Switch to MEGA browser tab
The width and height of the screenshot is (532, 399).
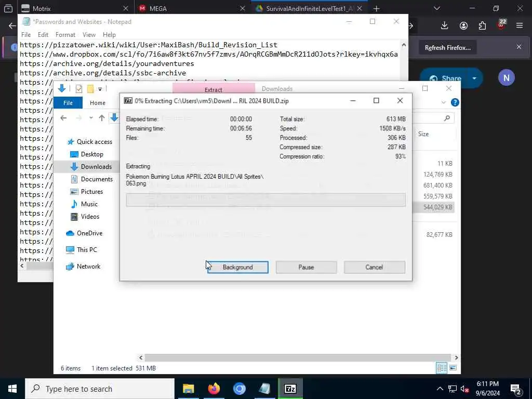192,8
